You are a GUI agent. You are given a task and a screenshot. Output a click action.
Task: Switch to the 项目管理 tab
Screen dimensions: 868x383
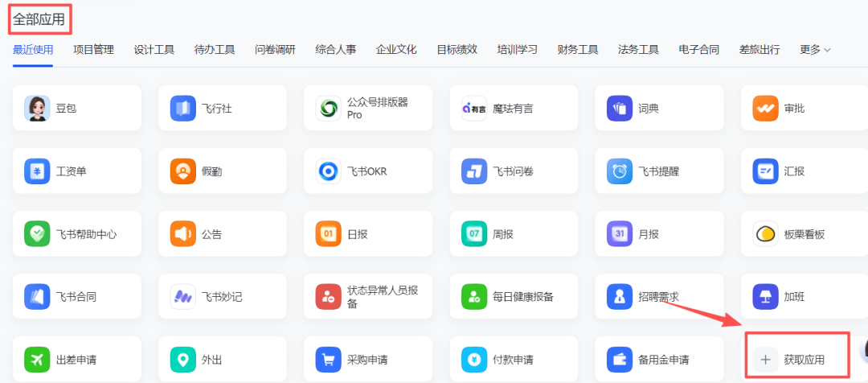pos(93,50)
